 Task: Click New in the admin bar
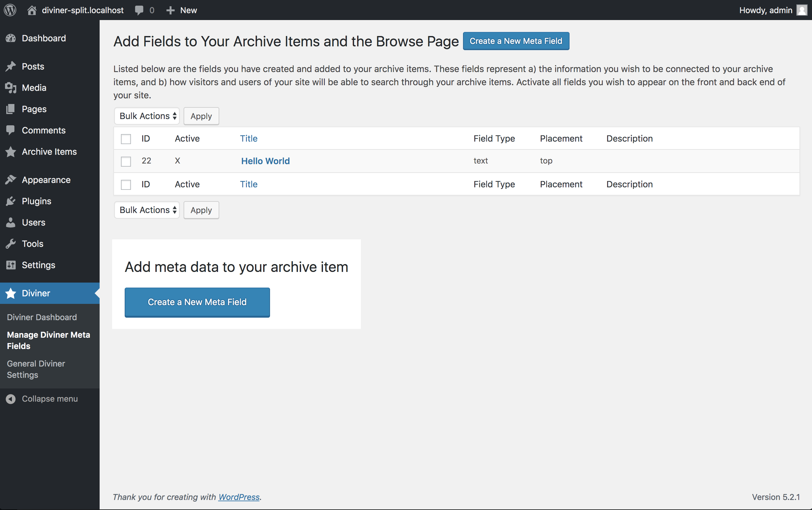point(189,10)
